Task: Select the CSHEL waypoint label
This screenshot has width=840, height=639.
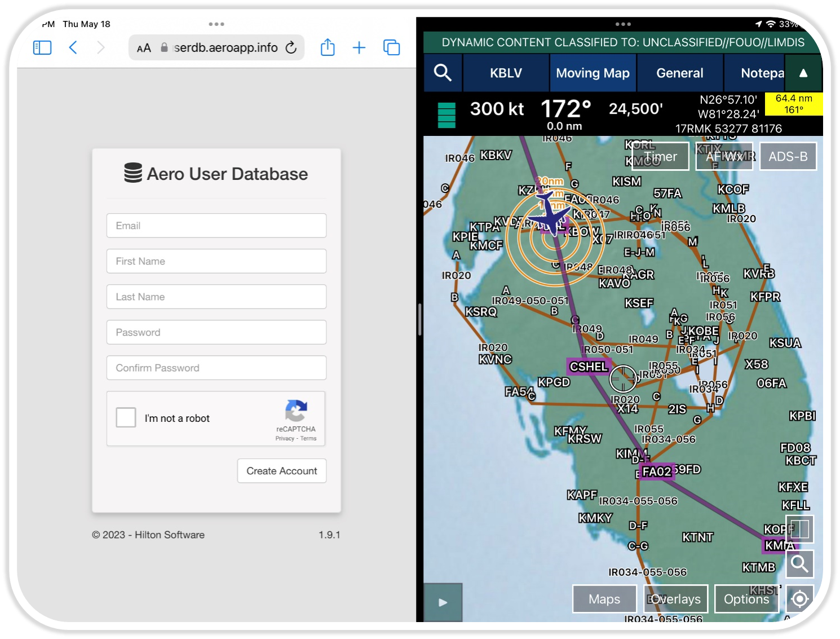Action: (589, 367)
